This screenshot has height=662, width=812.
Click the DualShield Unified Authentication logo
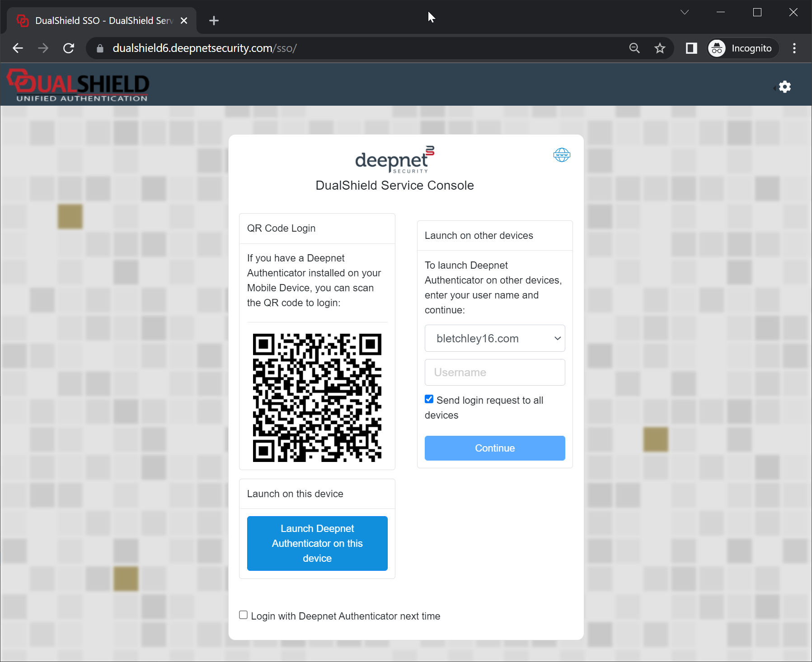tap(78, 85)
